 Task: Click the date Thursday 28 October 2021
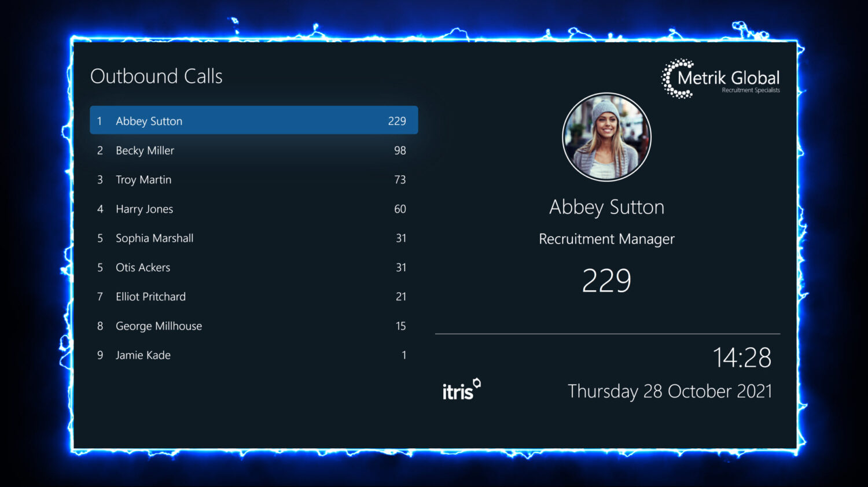click(x=670, y=391)
